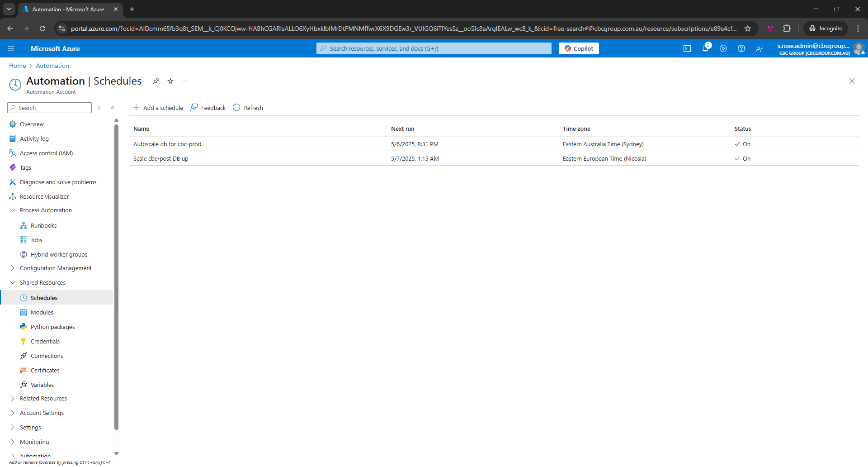Pin the Automation Schedules page
868x467 pixels.
[x=156, y=81]
